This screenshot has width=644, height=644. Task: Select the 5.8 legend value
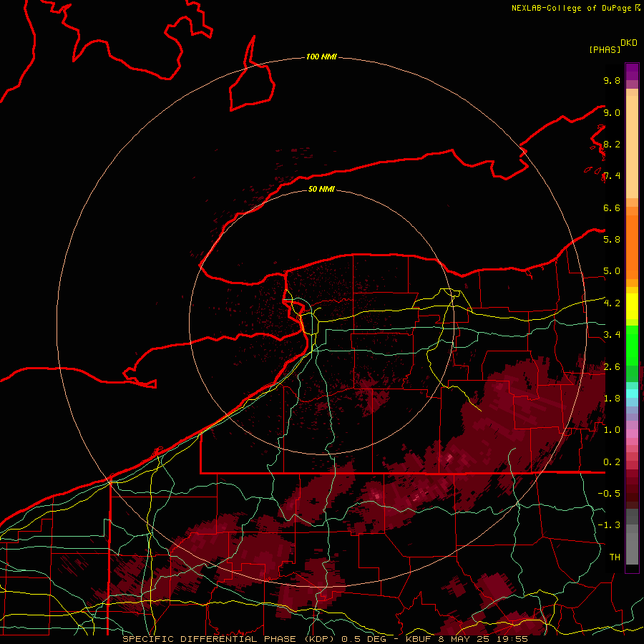pos(612,240)
